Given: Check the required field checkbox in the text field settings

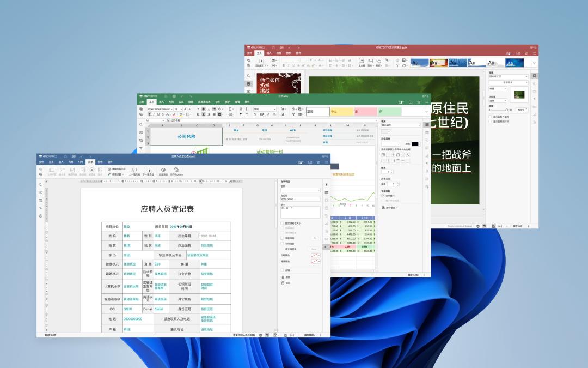Looking at the screenshot, I should [x=282, y=269].
